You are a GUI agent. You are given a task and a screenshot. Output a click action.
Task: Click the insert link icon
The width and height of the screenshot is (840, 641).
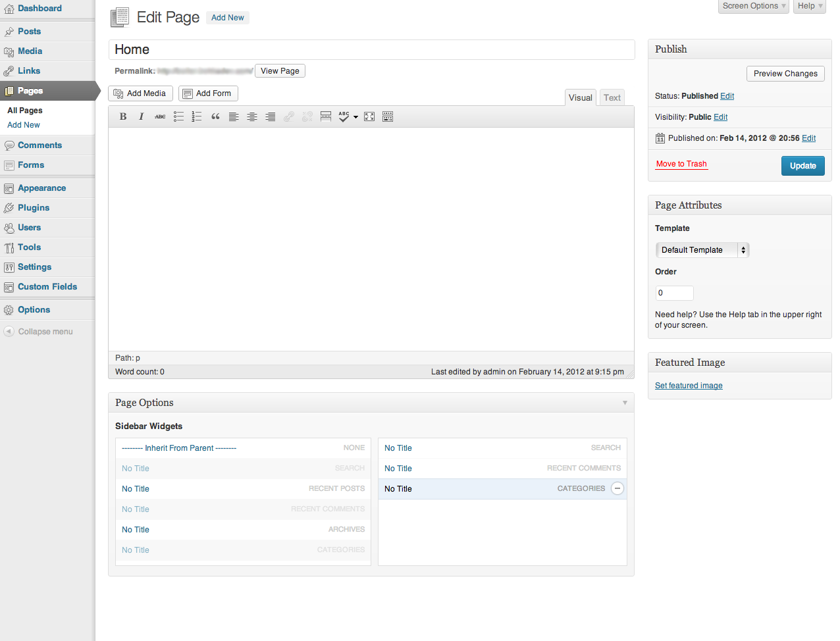click(x=289, y=116)
